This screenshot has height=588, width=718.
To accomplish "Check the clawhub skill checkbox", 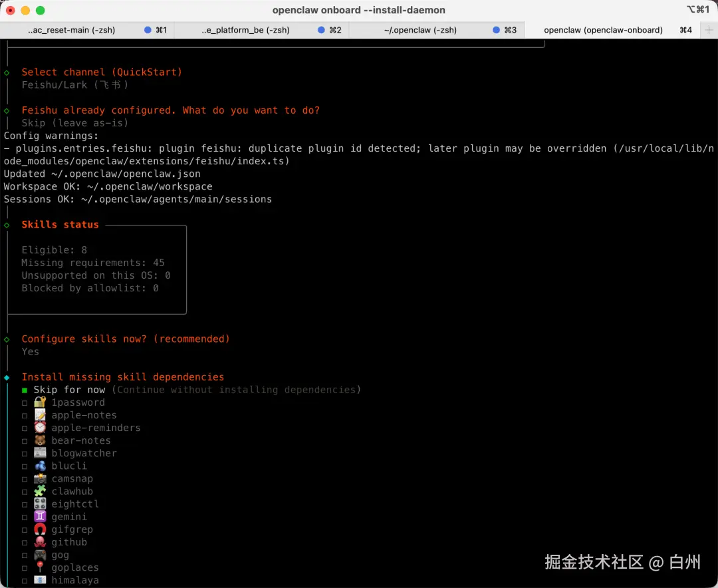I will coord(25,492).
